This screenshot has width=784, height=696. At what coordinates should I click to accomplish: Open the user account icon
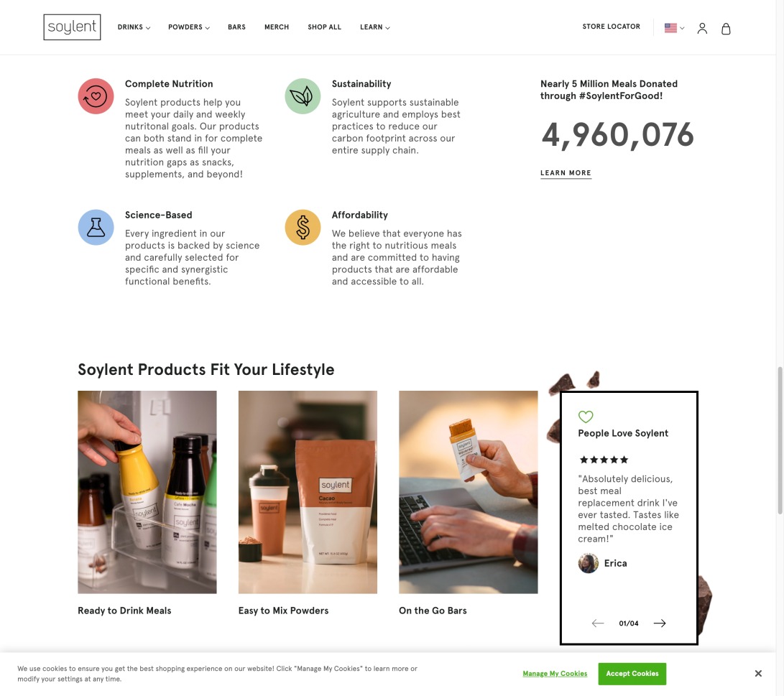tap(702, 29)
